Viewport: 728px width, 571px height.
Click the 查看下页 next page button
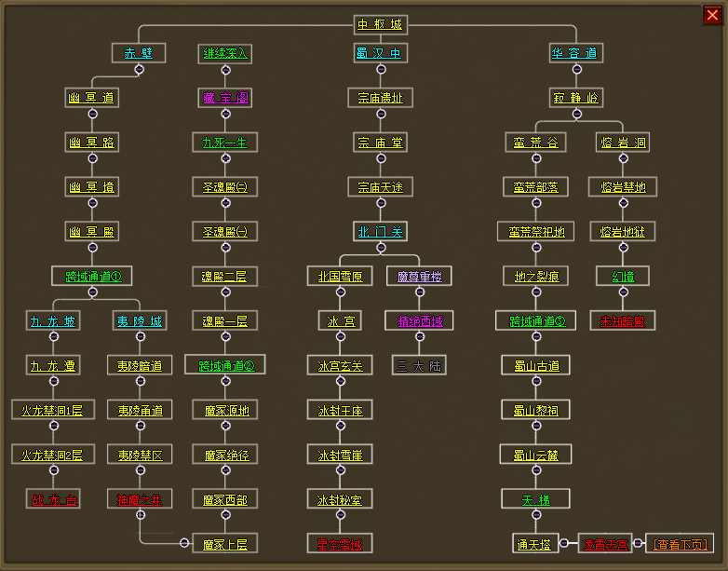pyautogui.click(x=679, y=543)
